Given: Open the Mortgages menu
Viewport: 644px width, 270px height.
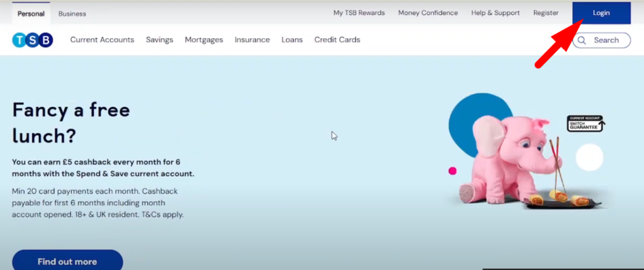Looking at the screenshot, I should (204, 40).
